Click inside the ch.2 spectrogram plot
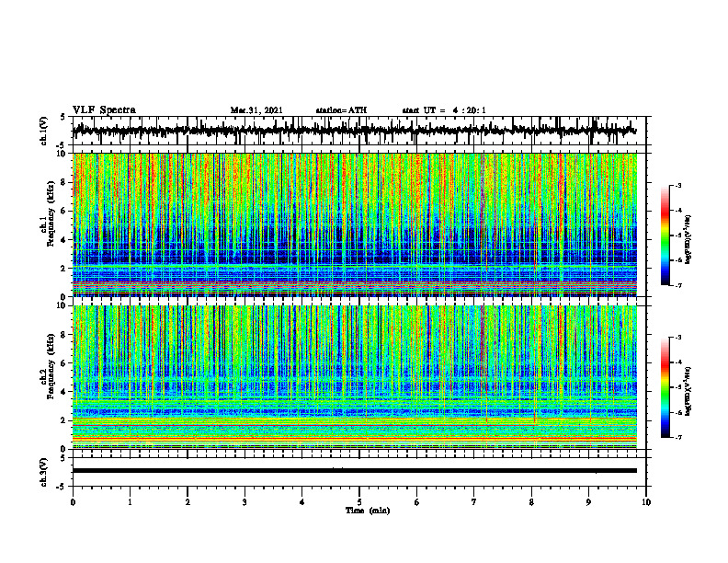 click(354, 377)
